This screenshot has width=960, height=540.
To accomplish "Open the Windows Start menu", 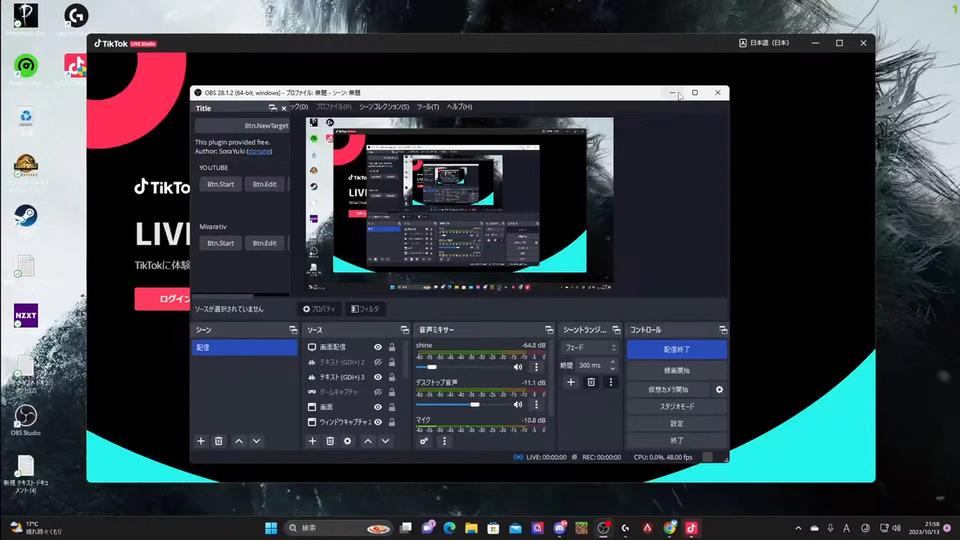I will click(271, 528).
